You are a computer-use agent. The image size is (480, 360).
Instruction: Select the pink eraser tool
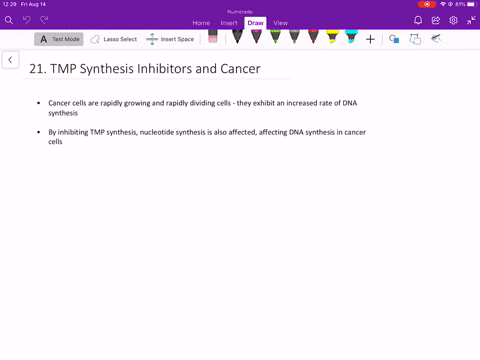[213, 36]
